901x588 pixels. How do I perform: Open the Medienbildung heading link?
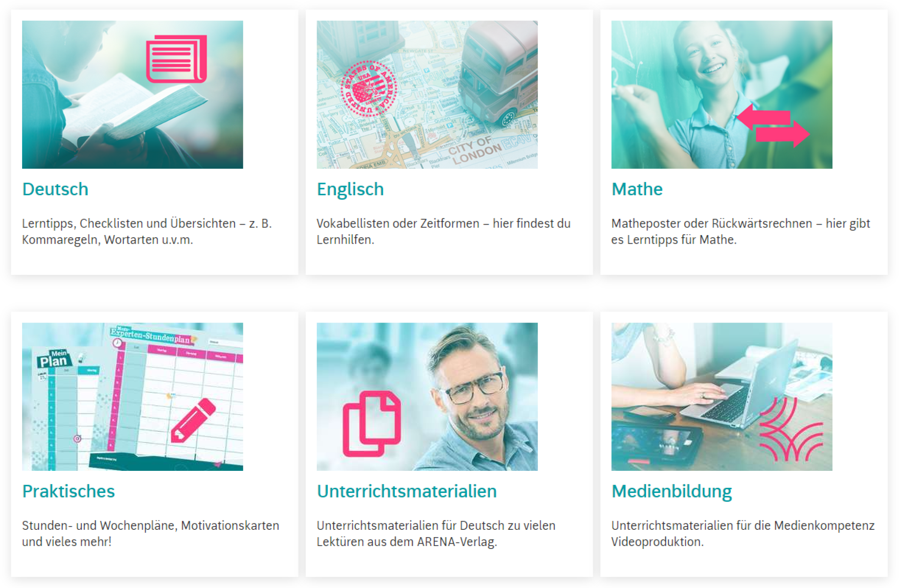pos(672,492)
